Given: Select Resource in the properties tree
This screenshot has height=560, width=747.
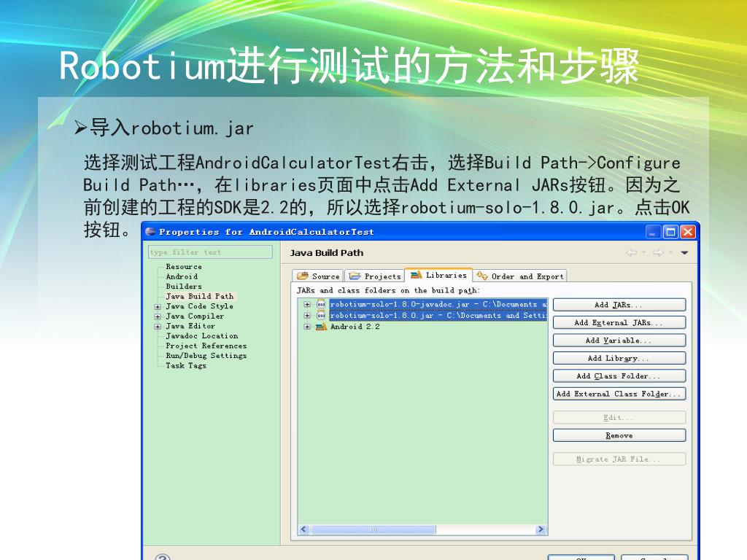Looking at the screenshot, I should 184,267.
